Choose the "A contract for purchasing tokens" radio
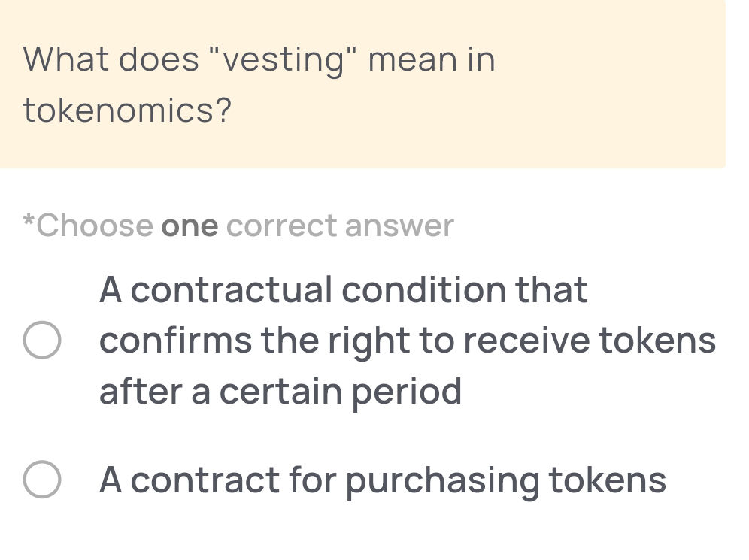This screenshot has height=560, width=749. pos(41,480)
